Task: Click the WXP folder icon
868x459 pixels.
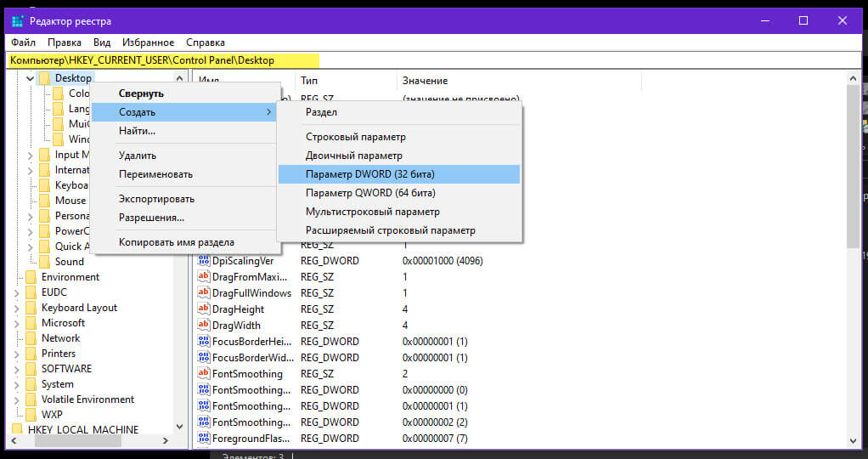Action: [x=31, y=415]
